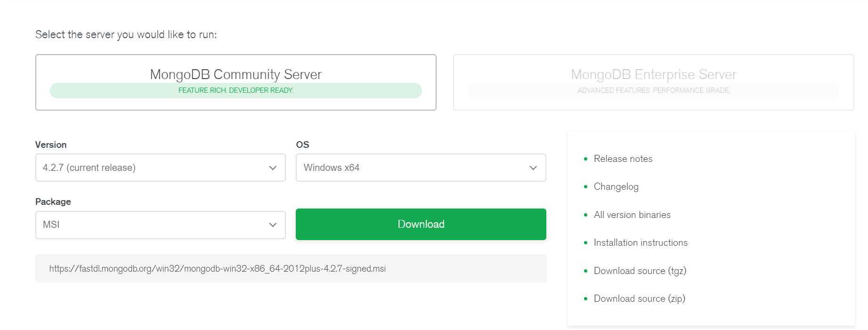Go to All version binaries
This screenshot has width=868, height=330.
click(x=632, y=215)
